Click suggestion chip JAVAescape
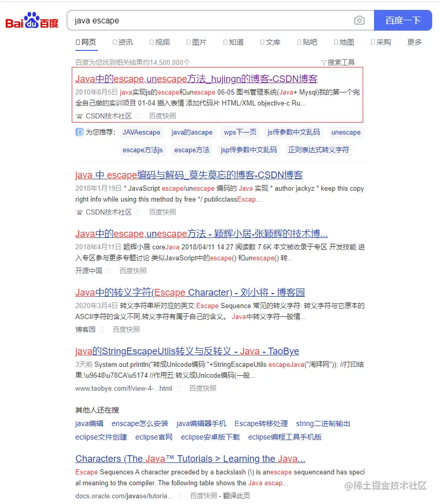 [x=141, y=132]
